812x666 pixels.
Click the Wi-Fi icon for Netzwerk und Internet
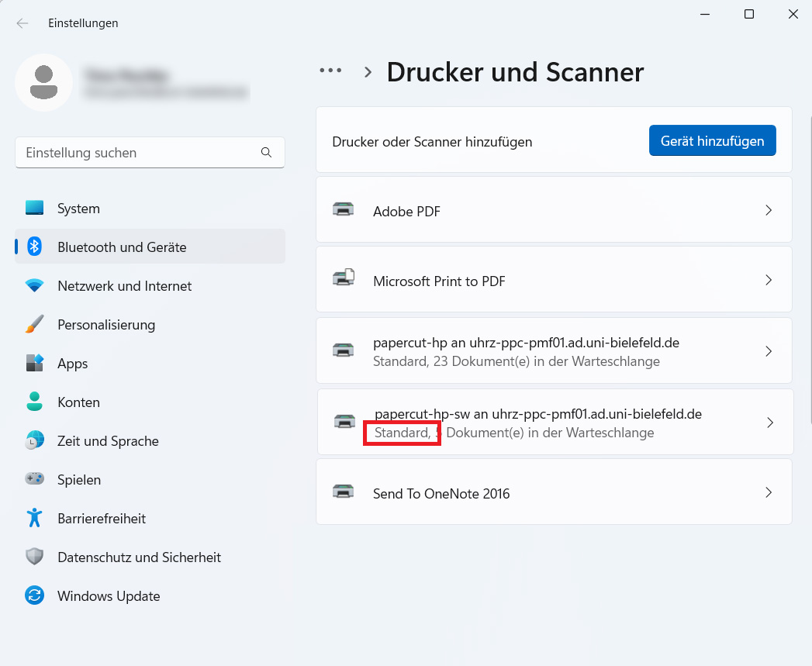tap(35, 285)
